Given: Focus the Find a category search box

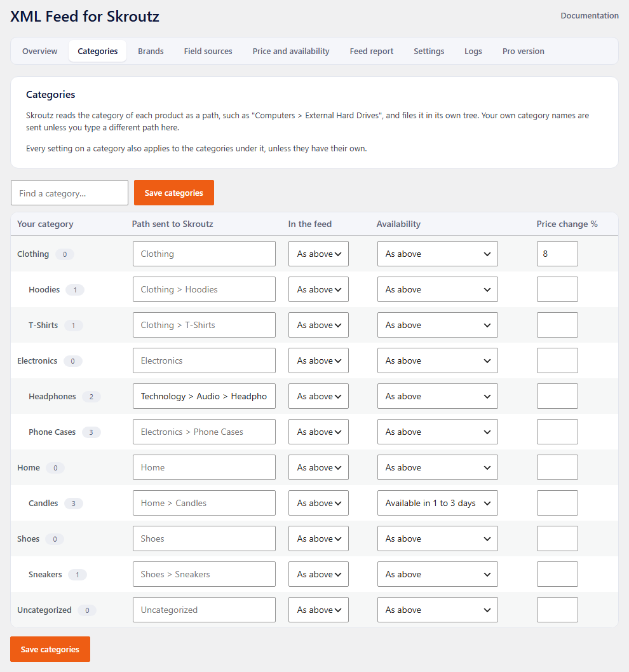Looking at the screenshot, I should 69,193.
